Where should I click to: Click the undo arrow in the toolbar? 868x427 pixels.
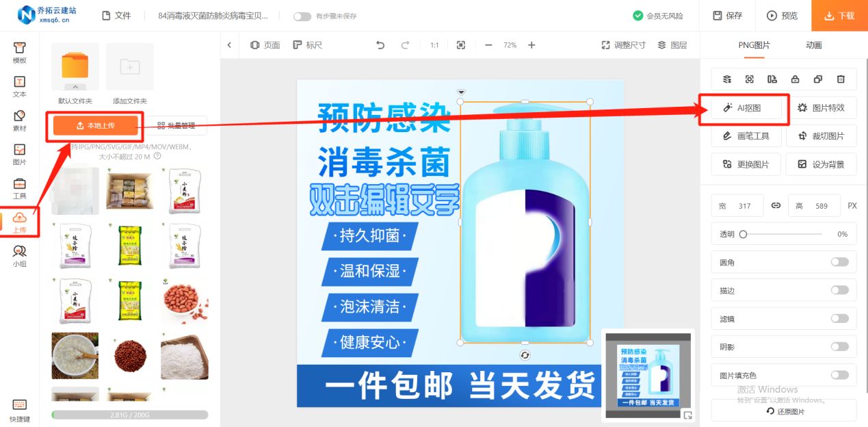(x=380, y=45)
